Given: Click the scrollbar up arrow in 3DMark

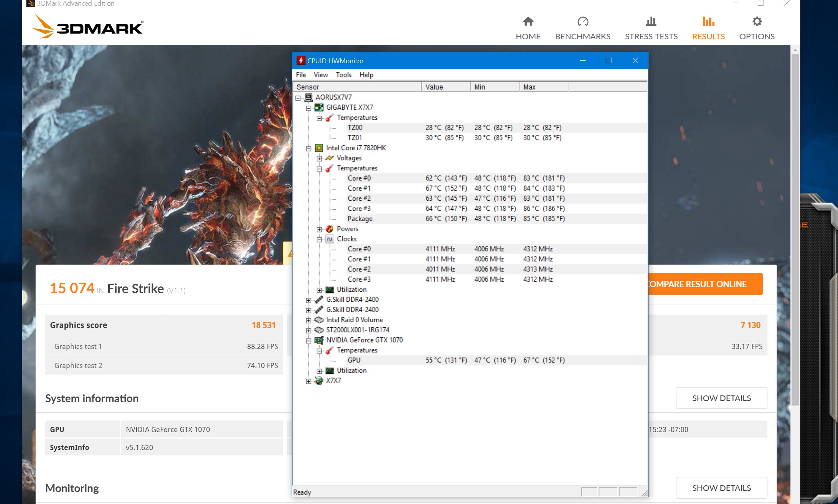Looking at the screenshot, I should 795,50.
